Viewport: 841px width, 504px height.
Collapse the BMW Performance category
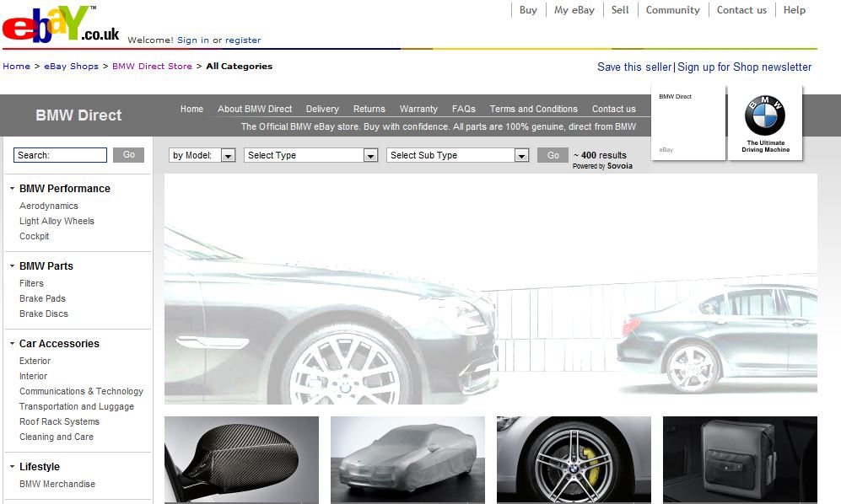tap(12, 188)
